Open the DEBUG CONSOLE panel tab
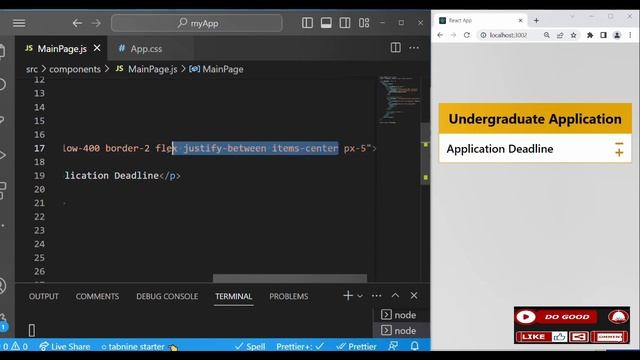 167,296
